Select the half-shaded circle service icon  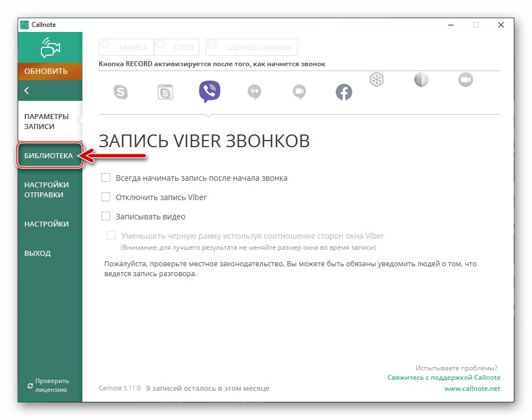click(421, 80)
